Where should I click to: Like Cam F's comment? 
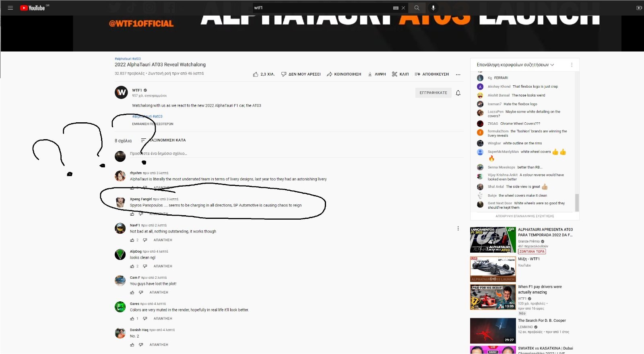click(x=132, y=292)
